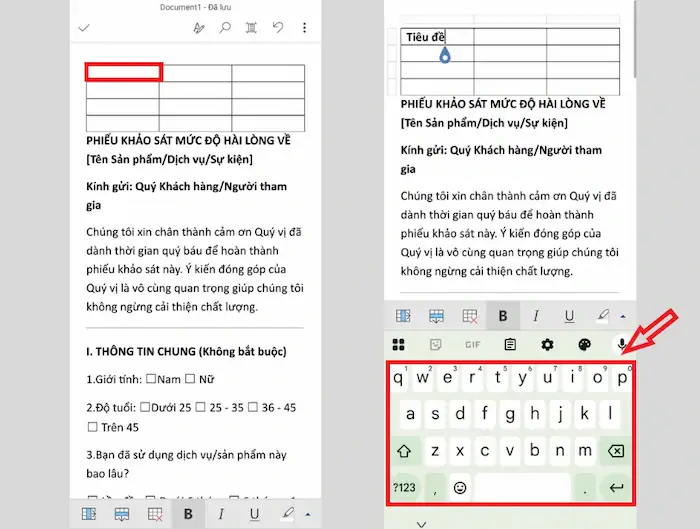Tap the comma key on keyboard

click(x=435, y=487)
